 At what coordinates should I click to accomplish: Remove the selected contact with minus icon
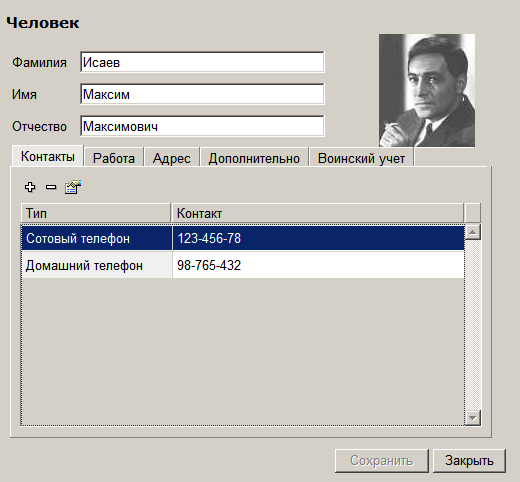pyautogui.click(x=51, y=187)
